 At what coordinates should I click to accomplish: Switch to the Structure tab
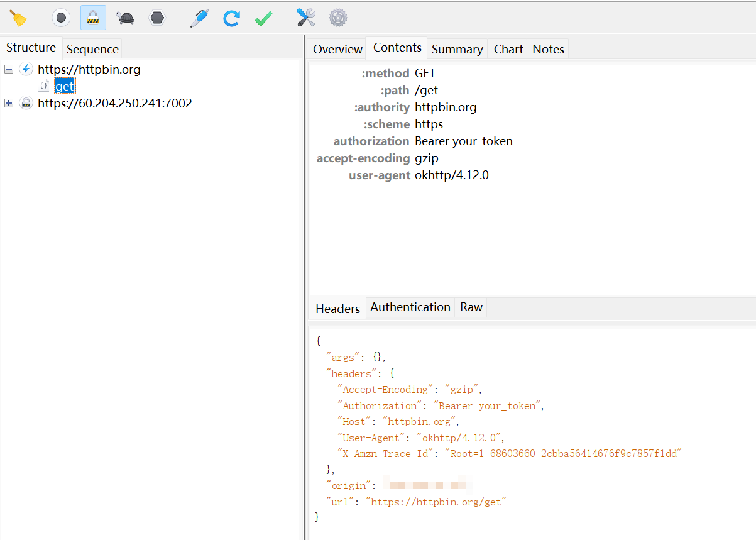[31, 48]
